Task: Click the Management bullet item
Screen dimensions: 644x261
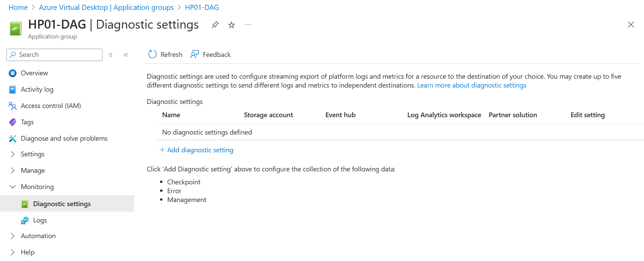Action: [x=187, y=200]
